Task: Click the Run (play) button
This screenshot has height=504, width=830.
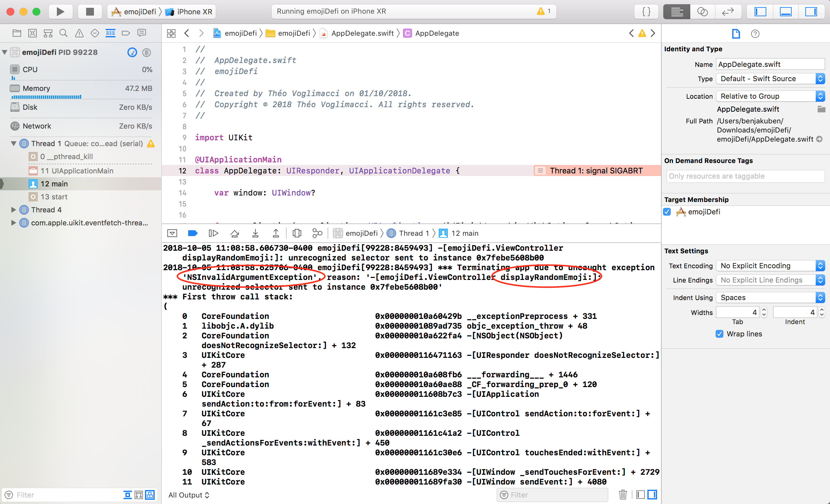Action: click(61, 12)
